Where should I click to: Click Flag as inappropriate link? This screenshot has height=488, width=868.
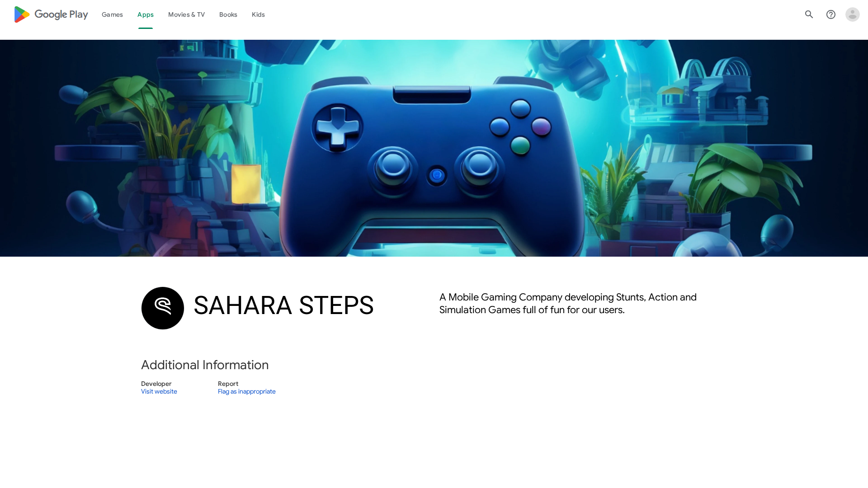[x=247, y=392]
